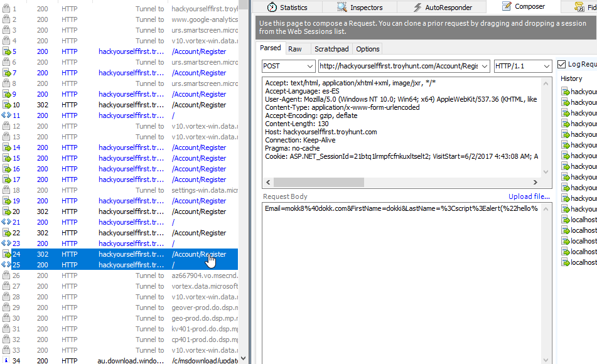Select the Options sub-tab
This screenshot has height=364, width=597.
tap(367, 49)
